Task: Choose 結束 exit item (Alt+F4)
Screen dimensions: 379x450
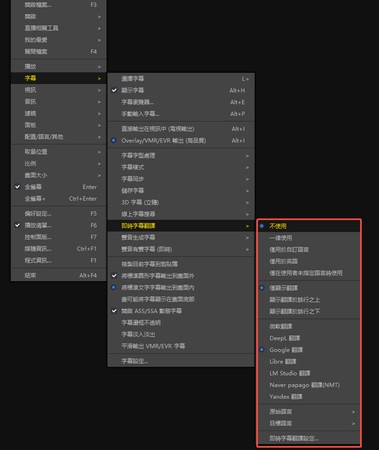Action: [x=59, y=275]
